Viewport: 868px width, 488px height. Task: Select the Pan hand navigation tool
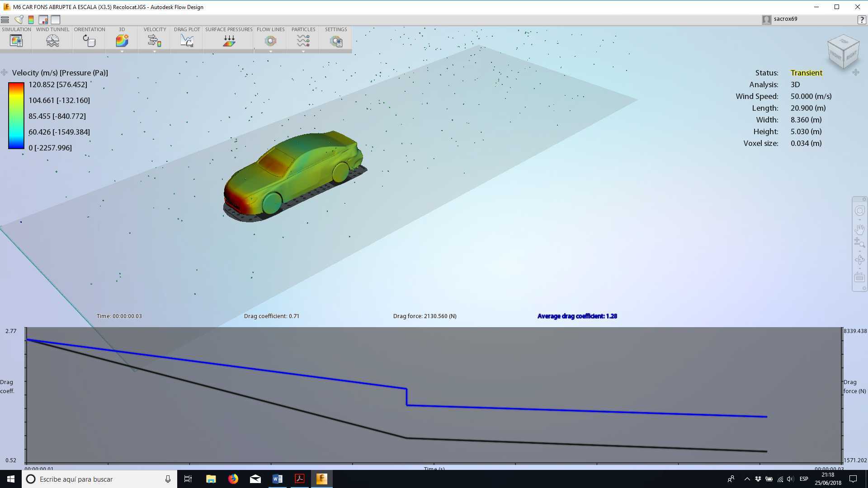[859, 229]
